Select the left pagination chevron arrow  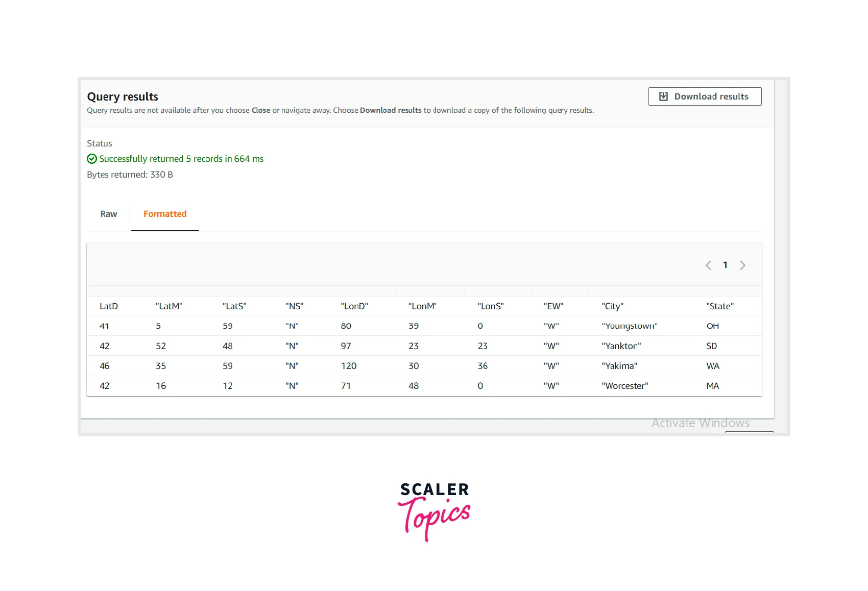pos(708,265)
